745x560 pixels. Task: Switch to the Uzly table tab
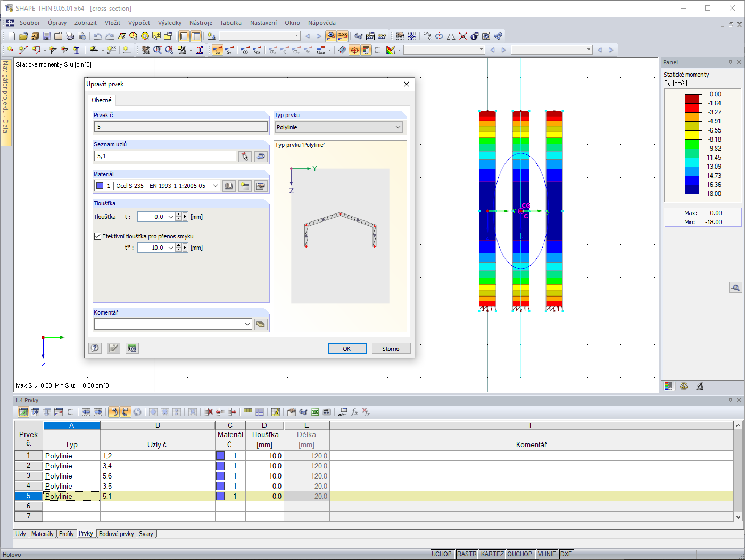point(21,534)
